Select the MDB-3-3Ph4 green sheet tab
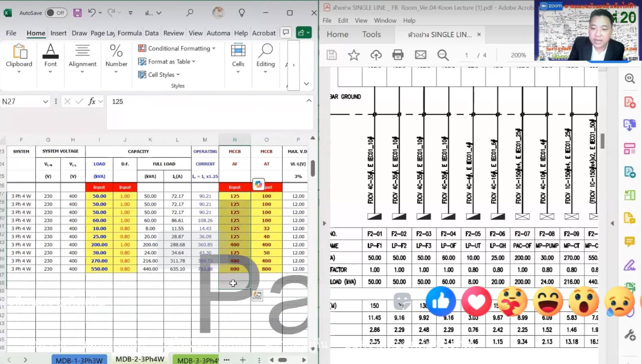Screen dimensions: 642x364 click(196, 360)
